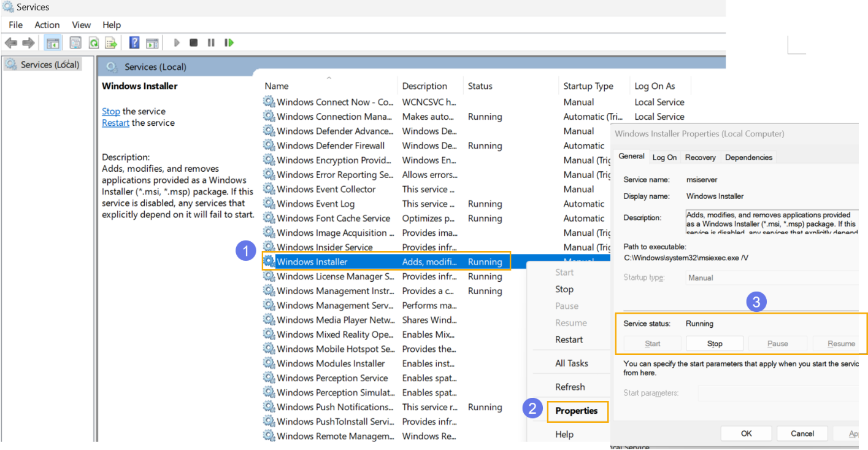868x450 pixels.
Task: Click the Properties toolbar icon
Action: pyautogui.click(x=75, y=43)
